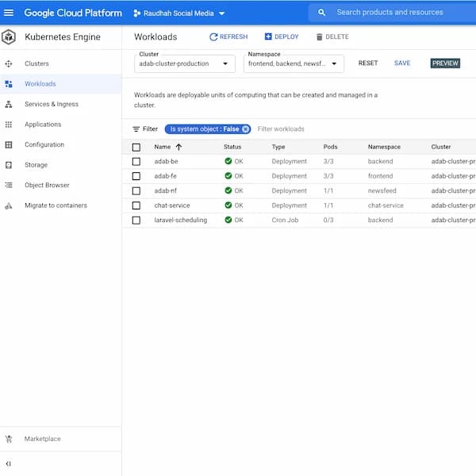476x476 pixels.
Task: Click the SAVE button
Action: (x=402, y=63)
